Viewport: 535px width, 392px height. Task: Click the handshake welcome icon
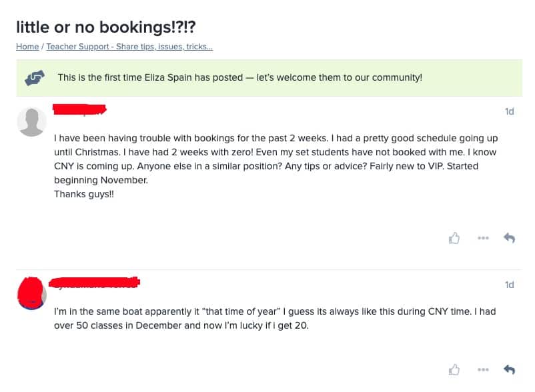(35, 78)
